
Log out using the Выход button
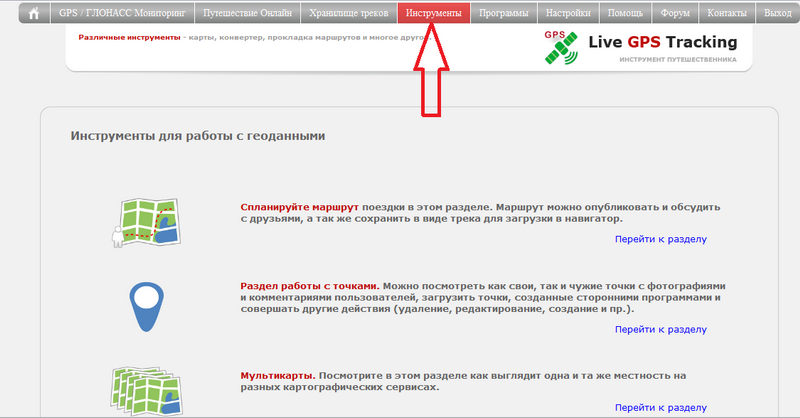(776, 14)
